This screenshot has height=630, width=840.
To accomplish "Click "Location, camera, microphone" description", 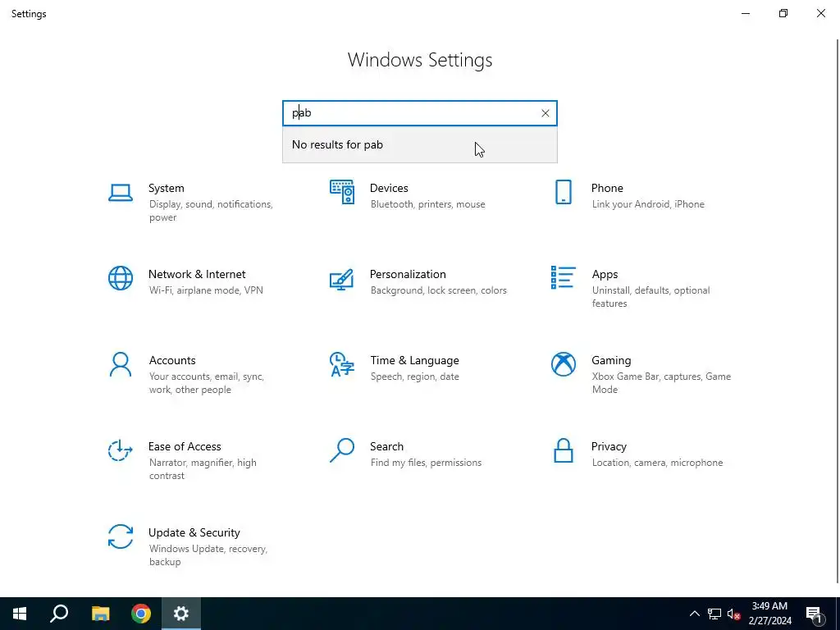I will (x=657, y=463).
